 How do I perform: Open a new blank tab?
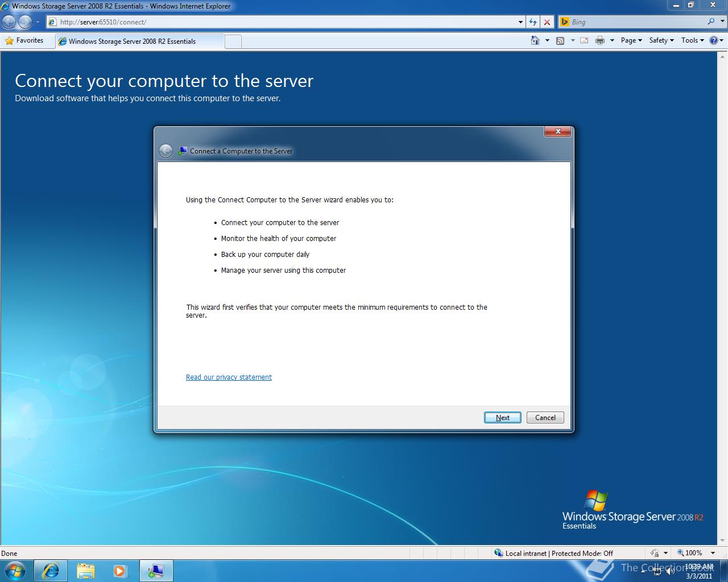coord(233,41)
